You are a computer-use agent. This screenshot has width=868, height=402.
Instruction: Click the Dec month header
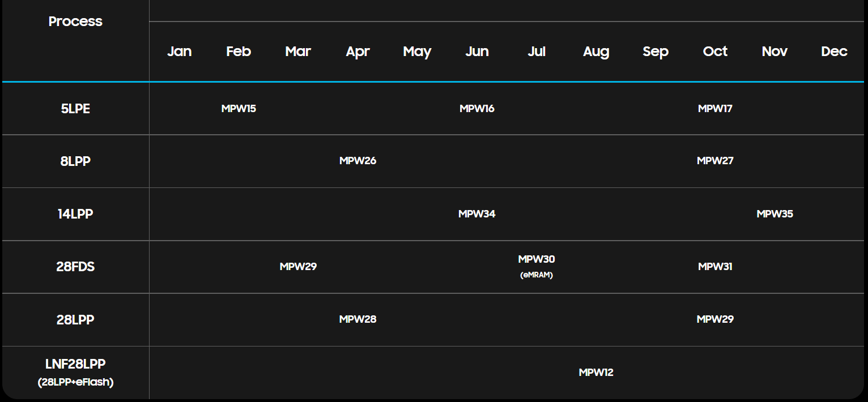(x=834, y=52)
